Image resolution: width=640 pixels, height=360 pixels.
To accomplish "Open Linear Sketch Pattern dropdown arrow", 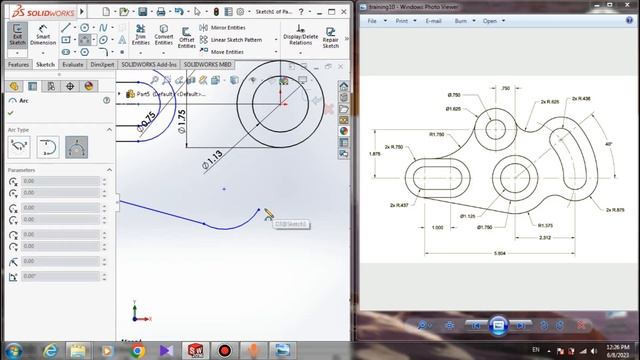I will point(276,40).
